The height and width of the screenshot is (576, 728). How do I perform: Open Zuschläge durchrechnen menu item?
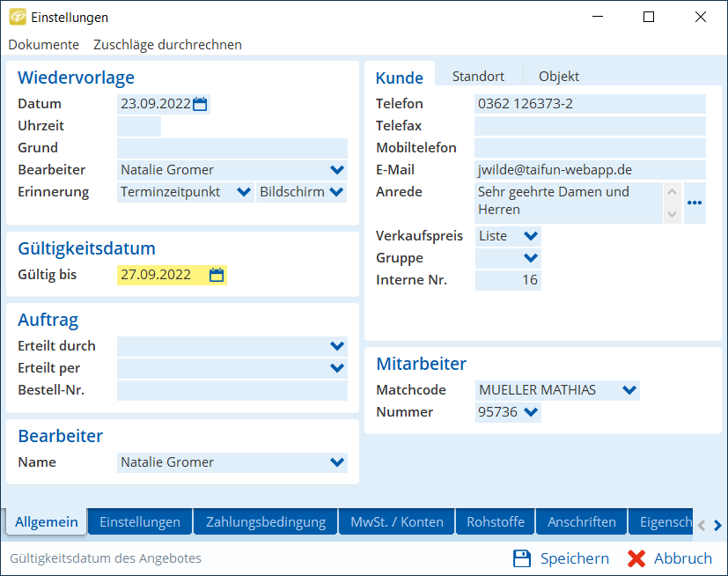point(167,44)
